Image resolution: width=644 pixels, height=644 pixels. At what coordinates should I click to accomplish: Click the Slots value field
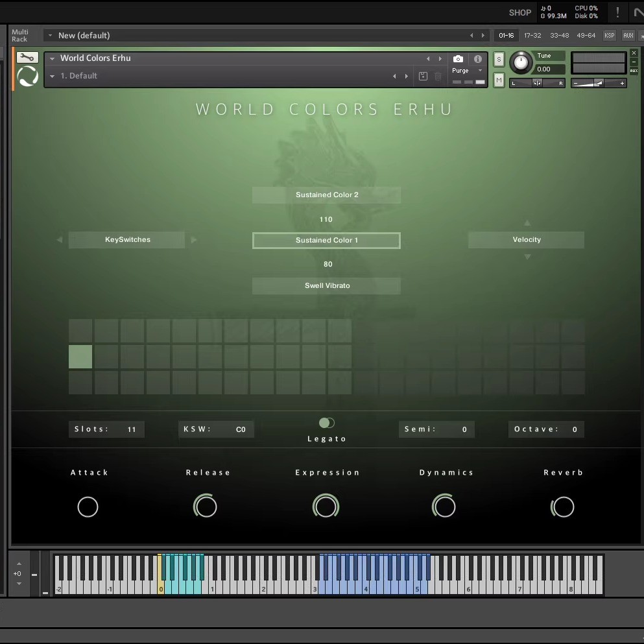pyautogui.click(x=106, y=429)
